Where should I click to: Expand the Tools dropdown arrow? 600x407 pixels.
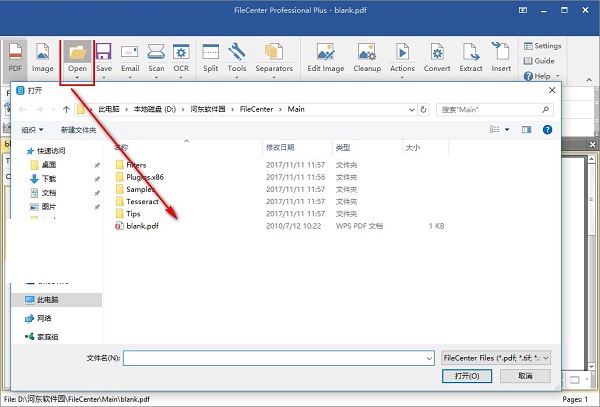click(x=237, y=78)
